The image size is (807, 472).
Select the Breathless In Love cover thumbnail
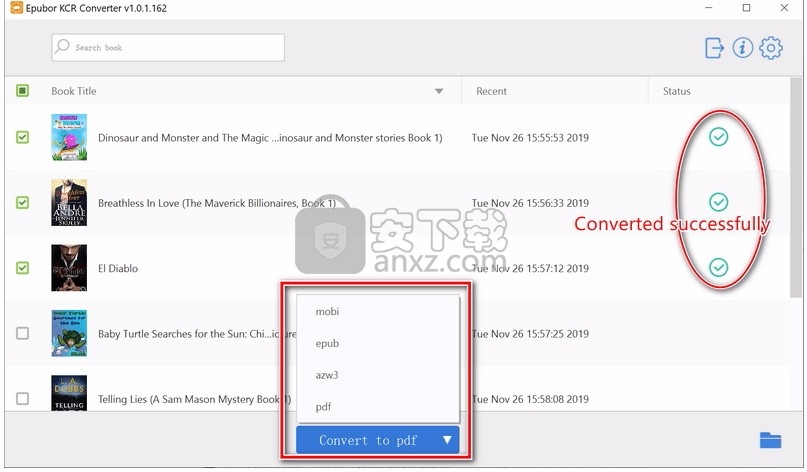pyautogui.click(x=69, y=202)
